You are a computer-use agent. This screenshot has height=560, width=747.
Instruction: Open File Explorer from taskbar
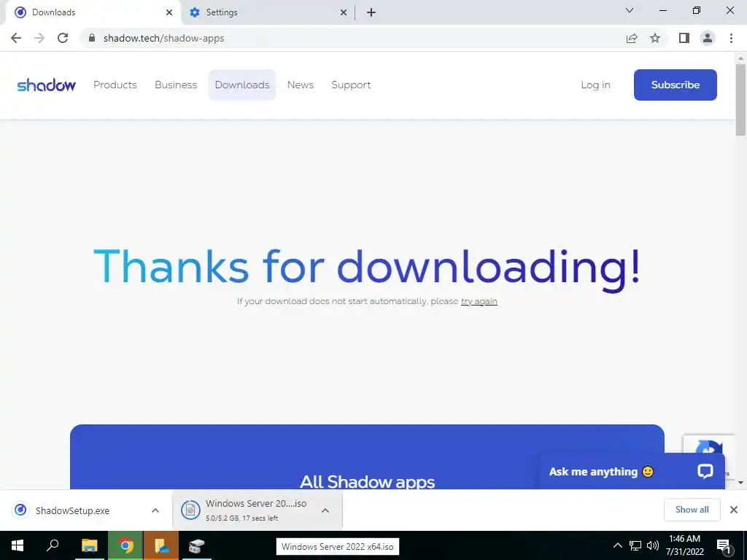[x=89, y=545]
